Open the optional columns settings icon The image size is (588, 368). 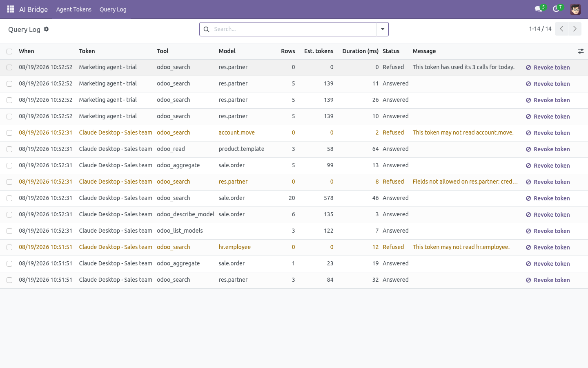581,51
